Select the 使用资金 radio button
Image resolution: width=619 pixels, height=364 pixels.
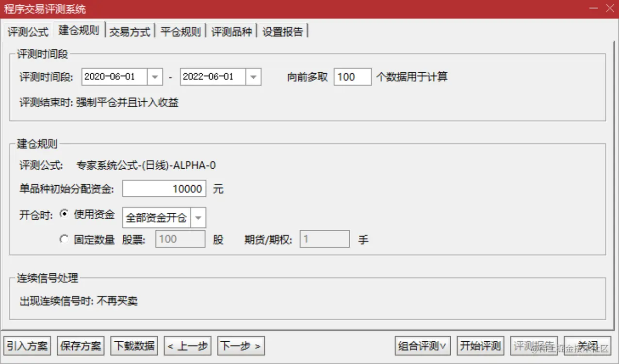(x=64, y=214)
